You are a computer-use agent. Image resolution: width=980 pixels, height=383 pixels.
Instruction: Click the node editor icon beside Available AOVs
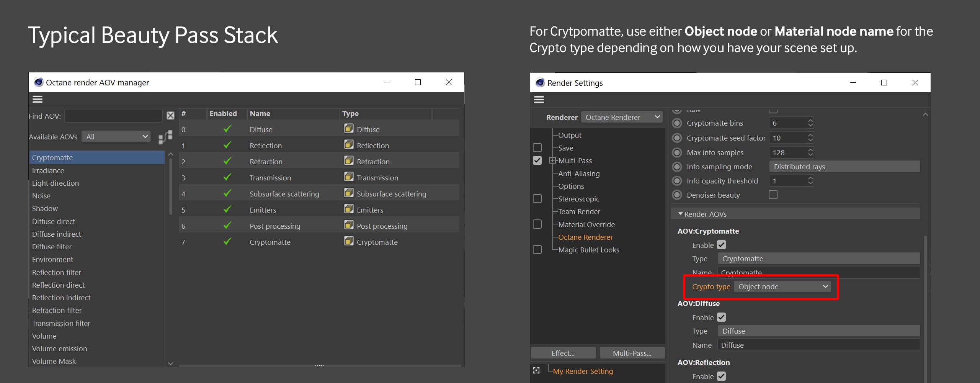coord(165,137)
